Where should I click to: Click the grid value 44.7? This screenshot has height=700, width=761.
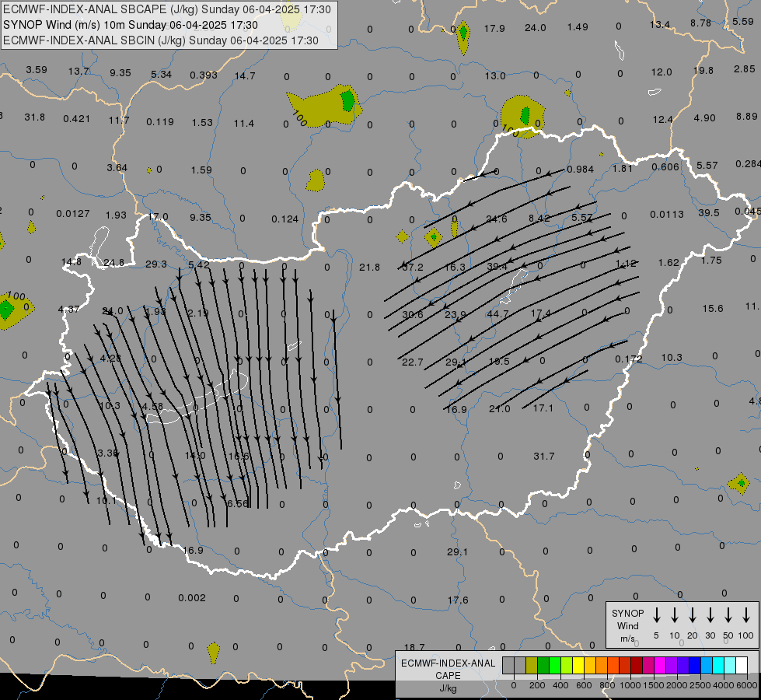pyautogui.click(x=497, y=314)
